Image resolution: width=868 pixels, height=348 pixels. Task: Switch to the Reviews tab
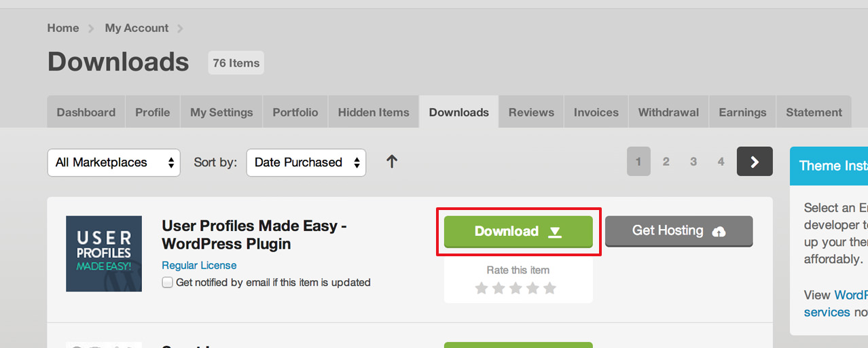(x=531, y=112)
